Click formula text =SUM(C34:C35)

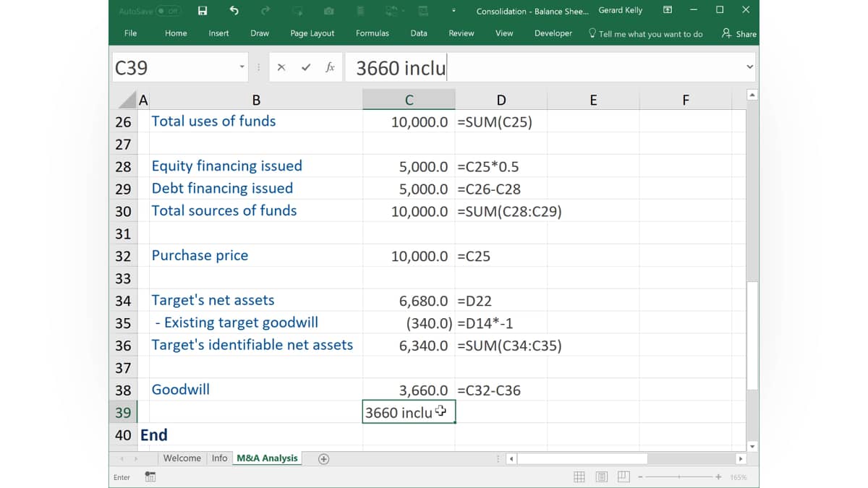tap(509, 346)
